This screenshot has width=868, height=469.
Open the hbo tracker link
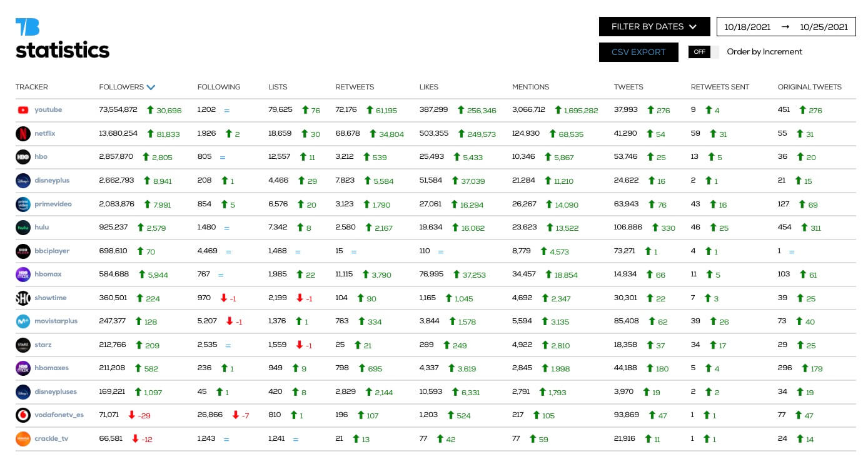click(x=41, y=157)
